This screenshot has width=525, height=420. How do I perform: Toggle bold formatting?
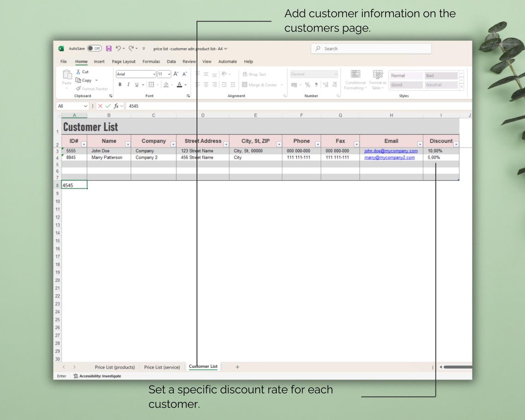pos(120,85)
